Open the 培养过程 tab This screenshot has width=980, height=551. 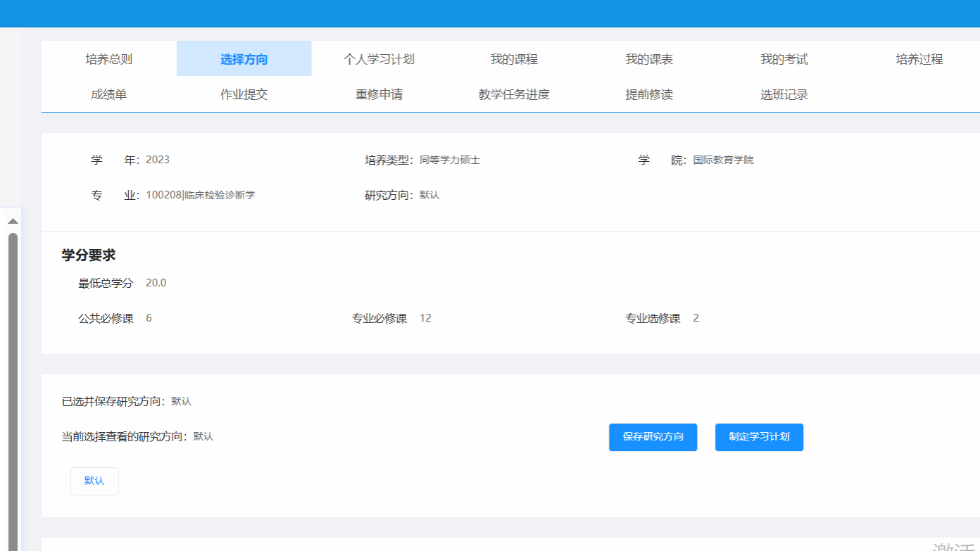(x=919, y=59)
